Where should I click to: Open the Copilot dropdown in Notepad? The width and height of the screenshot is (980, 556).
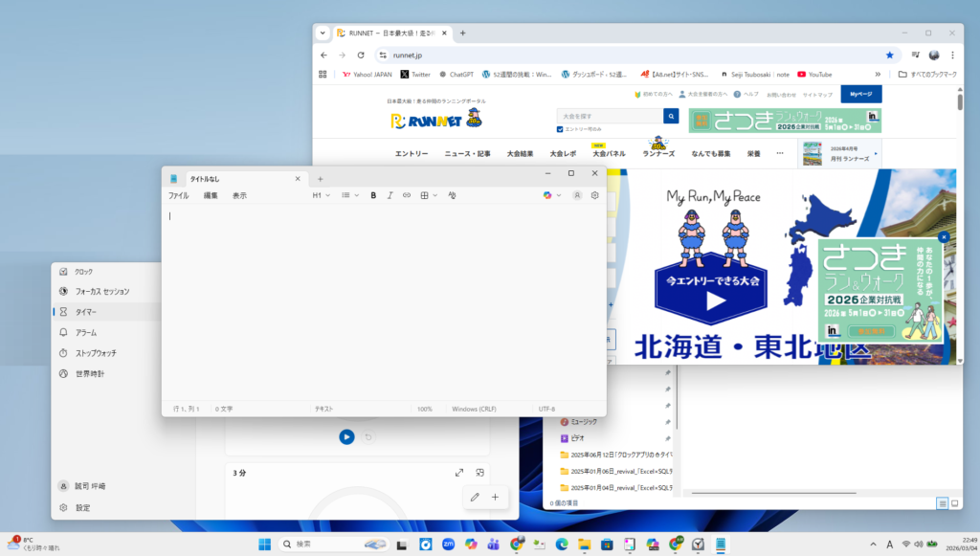click(552, 195)
